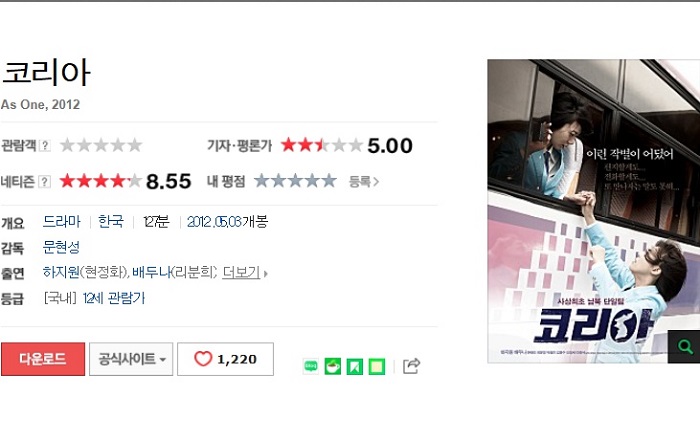Open director 문현성 link
This screenshot has width=700, height=440.
click(61, 247)
